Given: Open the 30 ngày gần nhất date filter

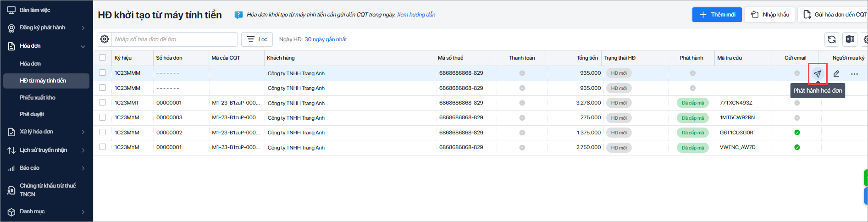Looking at the screenshot, I should [326, 39].
